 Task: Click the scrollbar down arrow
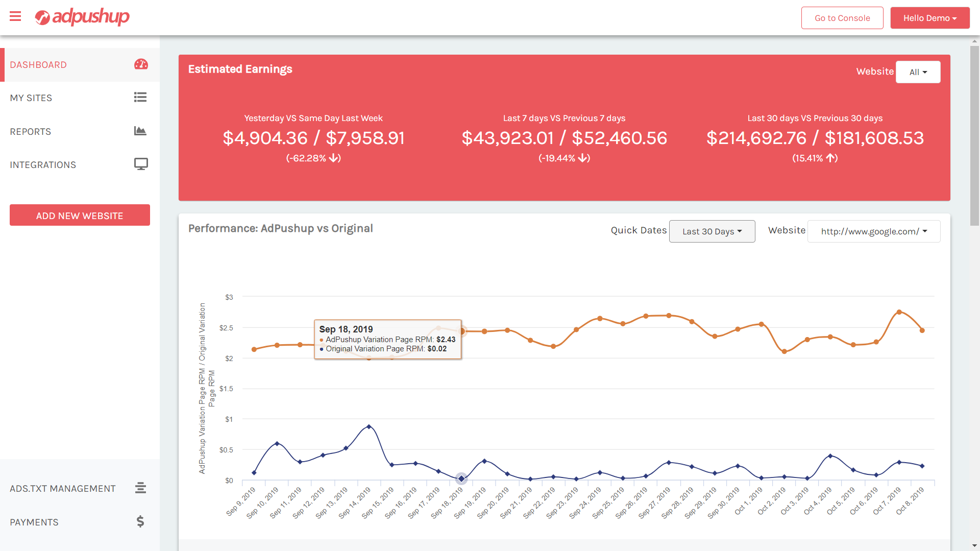[975, 546]
